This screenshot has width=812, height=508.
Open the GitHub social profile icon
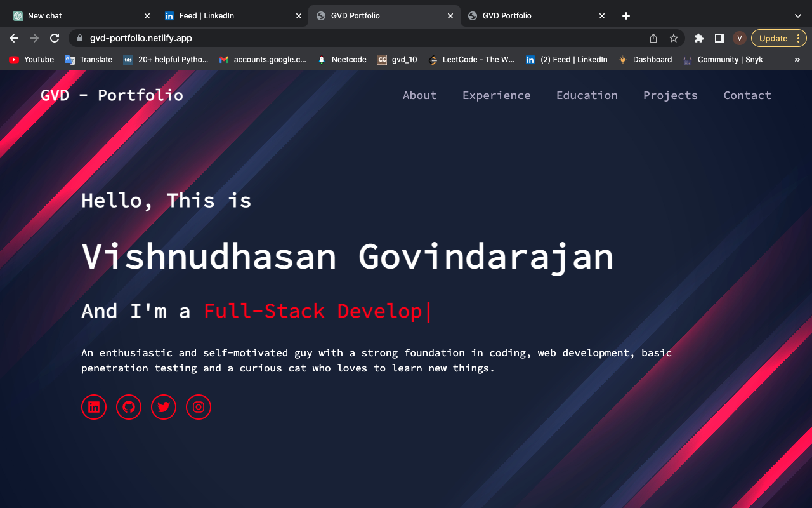129,407
